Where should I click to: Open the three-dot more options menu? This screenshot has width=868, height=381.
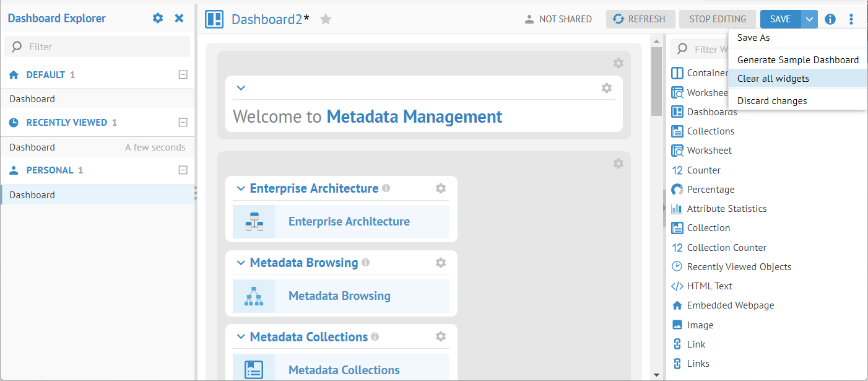[851, 19]
